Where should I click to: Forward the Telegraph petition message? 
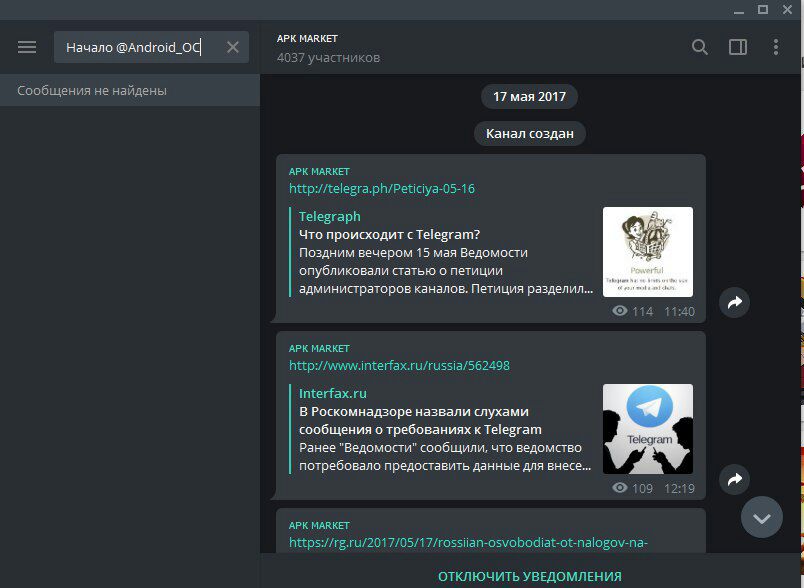coord(734,302)
